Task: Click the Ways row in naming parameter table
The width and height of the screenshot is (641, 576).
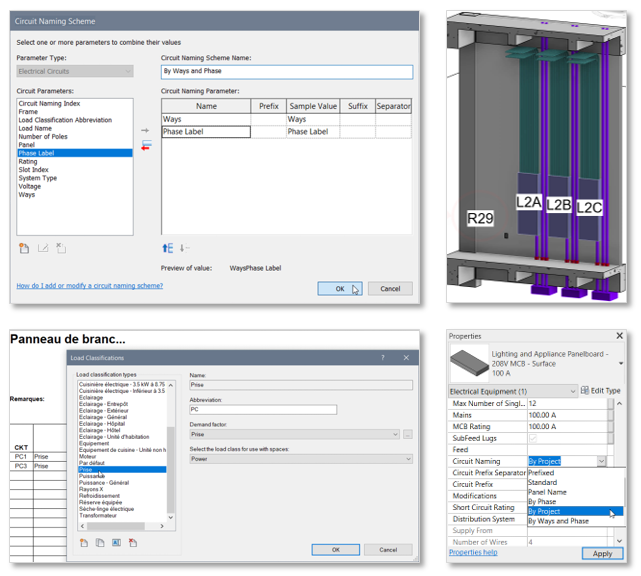Action: [x=287, y=119]
